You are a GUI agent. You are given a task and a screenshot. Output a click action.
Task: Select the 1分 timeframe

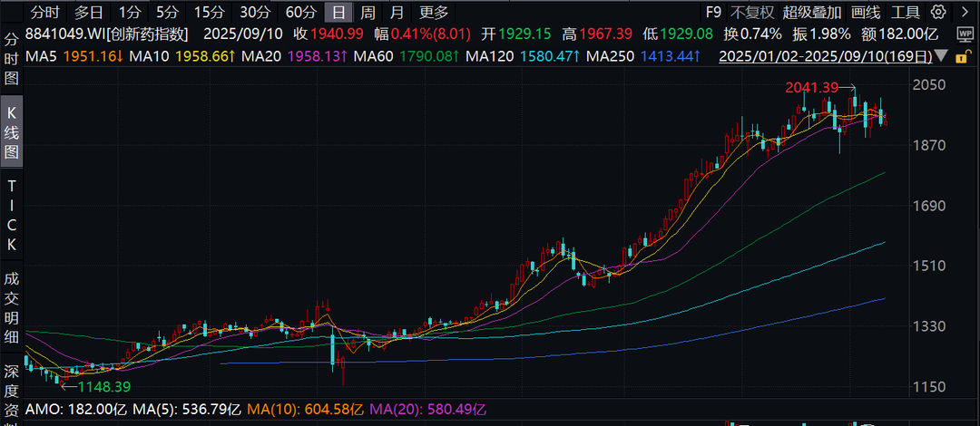130,12
